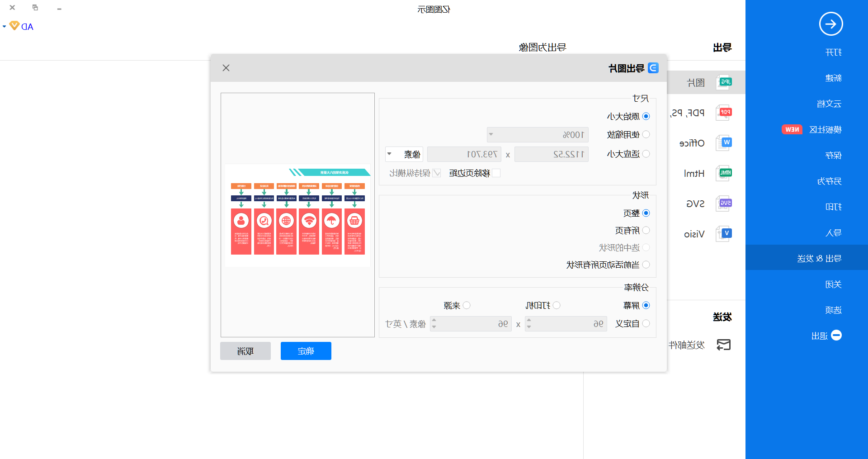Viewport: 868px width, 459px height.
Task: Click the Html export option label
Action: 694,174
